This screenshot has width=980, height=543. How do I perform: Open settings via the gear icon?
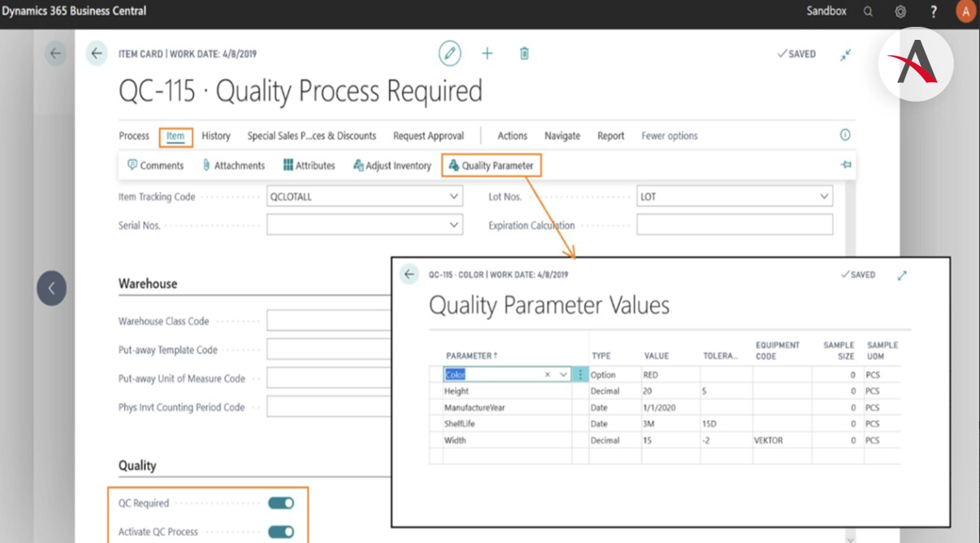click(x=900, y=11)
